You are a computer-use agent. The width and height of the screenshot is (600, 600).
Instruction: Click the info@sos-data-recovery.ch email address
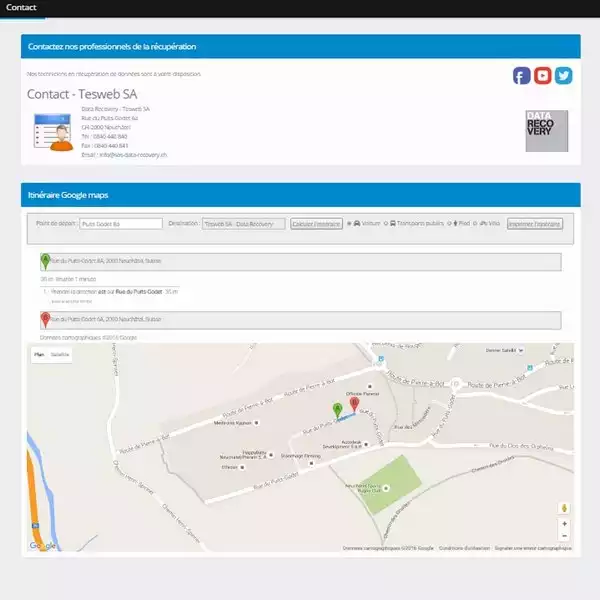[133, 155]
